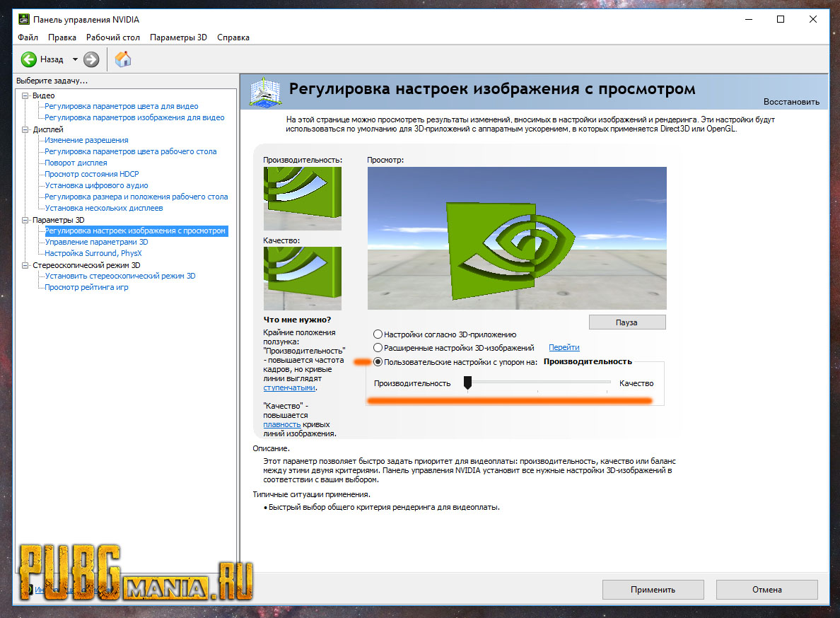Open Установить стереоскопический режим 3D
The image size is (840, 618).
click(x=120, y=276)
